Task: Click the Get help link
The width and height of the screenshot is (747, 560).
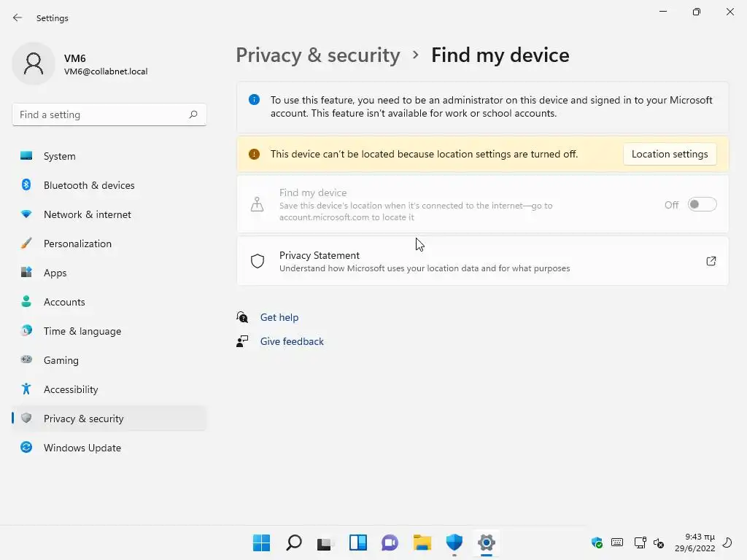Action: (279, 317)
